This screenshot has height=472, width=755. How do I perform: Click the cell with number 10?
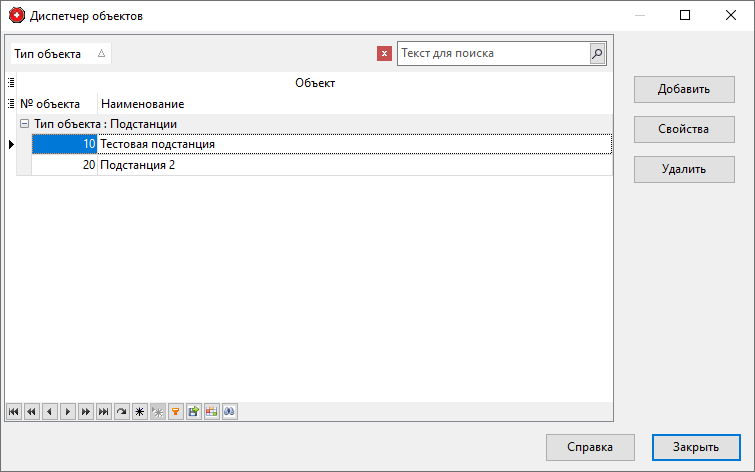[x=65, y=144]
